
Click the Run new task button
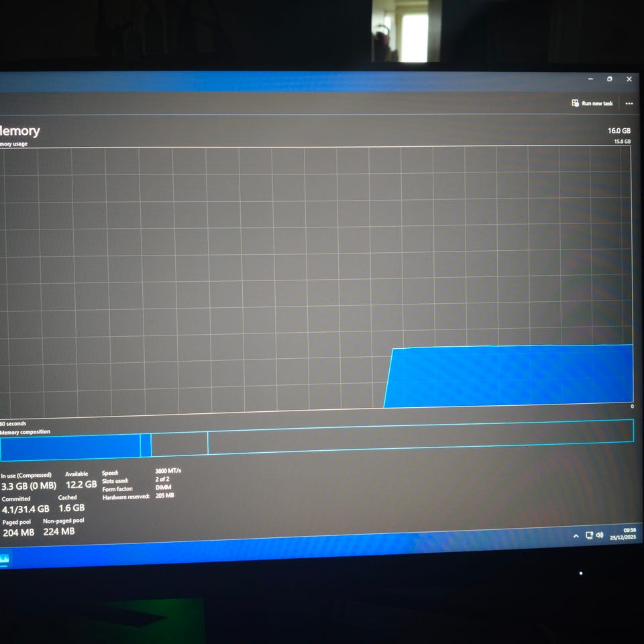(592, 103)
